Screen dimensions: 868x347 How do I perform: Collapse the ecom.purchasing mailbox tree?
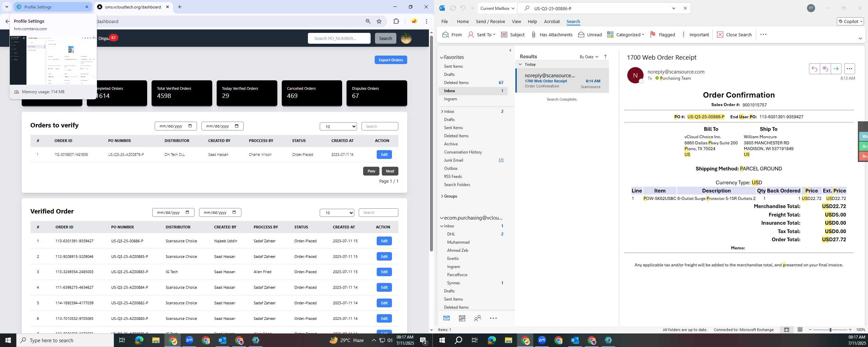point(442,218)
